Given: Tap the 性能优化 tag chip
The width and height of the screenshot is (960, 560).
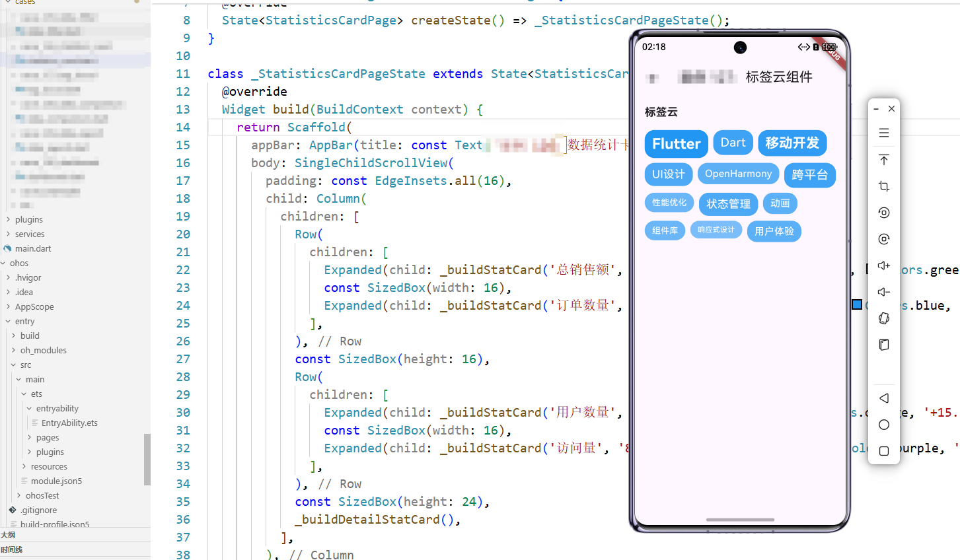Looking at the screenshot, I should tap(669, 203).
